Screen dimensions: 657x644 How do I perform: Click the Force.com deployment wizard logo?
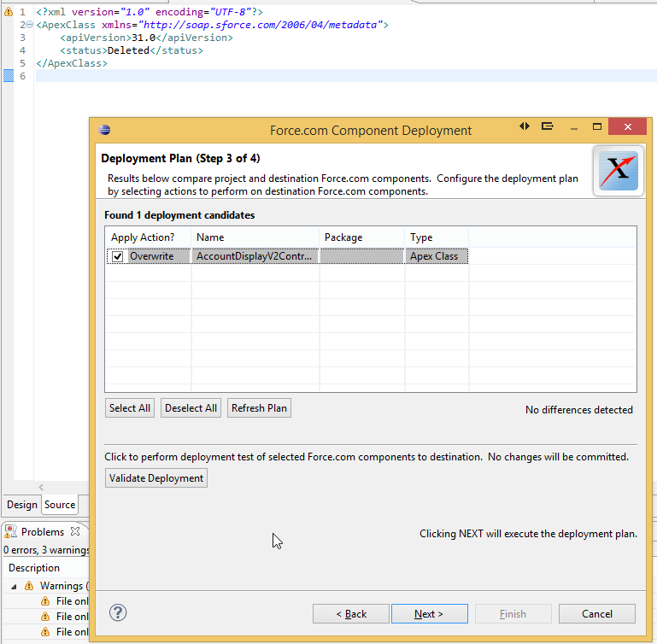pos(618,171)
